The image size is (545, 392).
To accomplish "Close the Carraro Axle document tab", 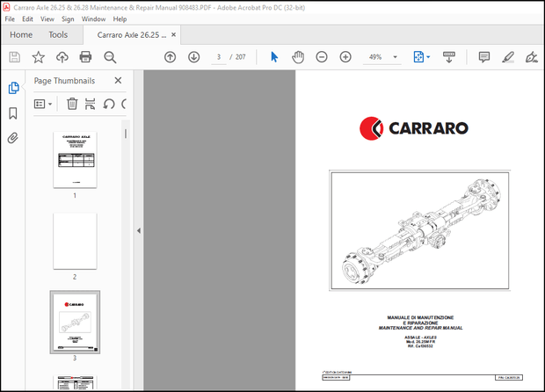I will [173, 35].
